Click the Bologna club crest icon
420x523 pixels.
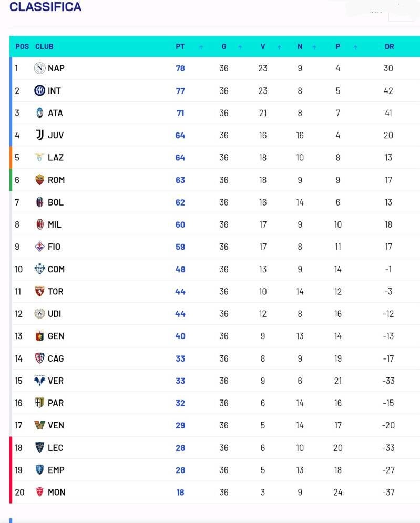[40, 202]
